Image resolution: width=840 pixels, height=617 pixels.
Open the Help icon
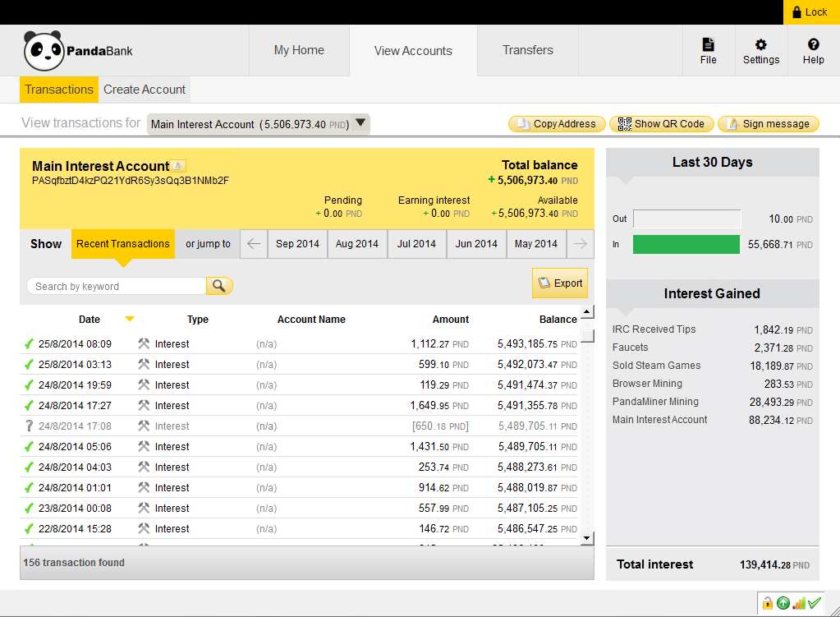[813, 45]
